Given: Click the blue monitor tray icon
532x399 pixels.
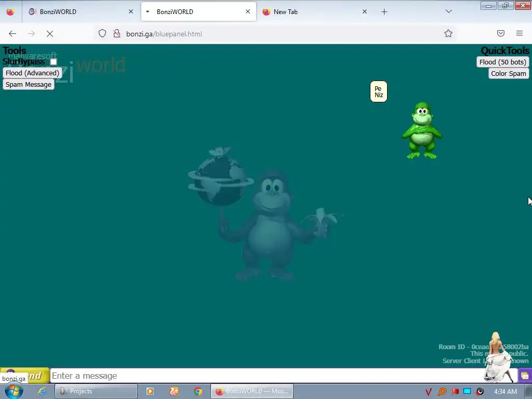Looking at the screenshot, I should (467, 391).
